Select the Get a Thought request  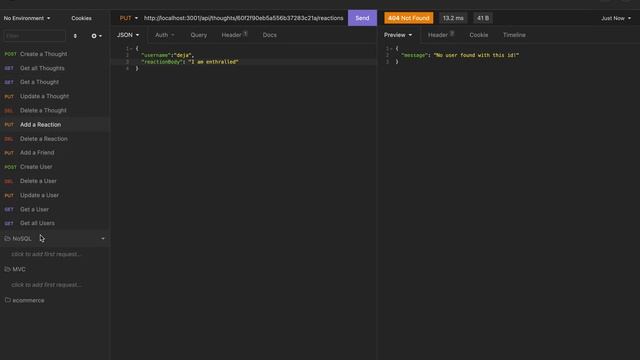pos(55,82)
